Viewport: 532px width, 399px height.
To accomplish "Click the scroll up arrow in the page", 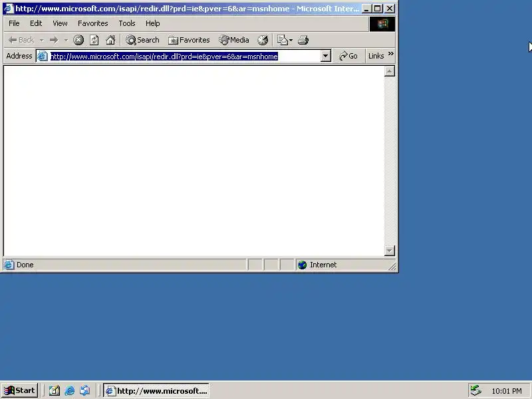I will 390,71.
